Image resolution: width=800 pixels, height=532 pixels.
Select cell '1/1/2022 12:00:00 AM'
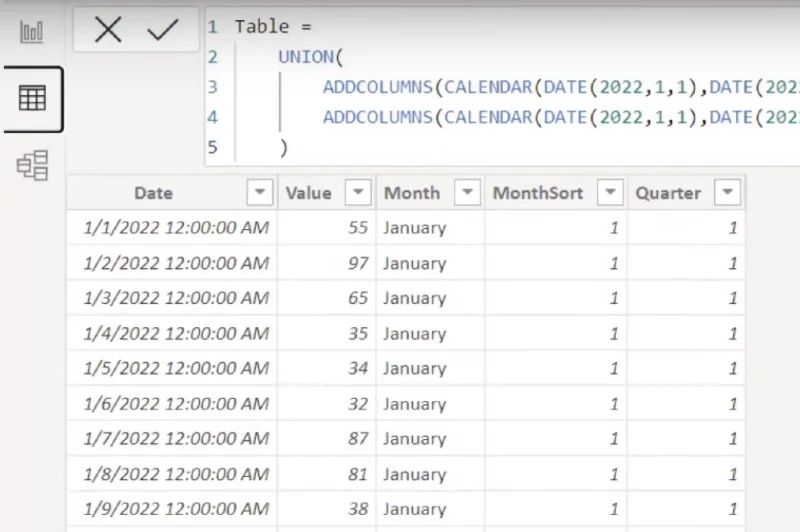point(172,227)
